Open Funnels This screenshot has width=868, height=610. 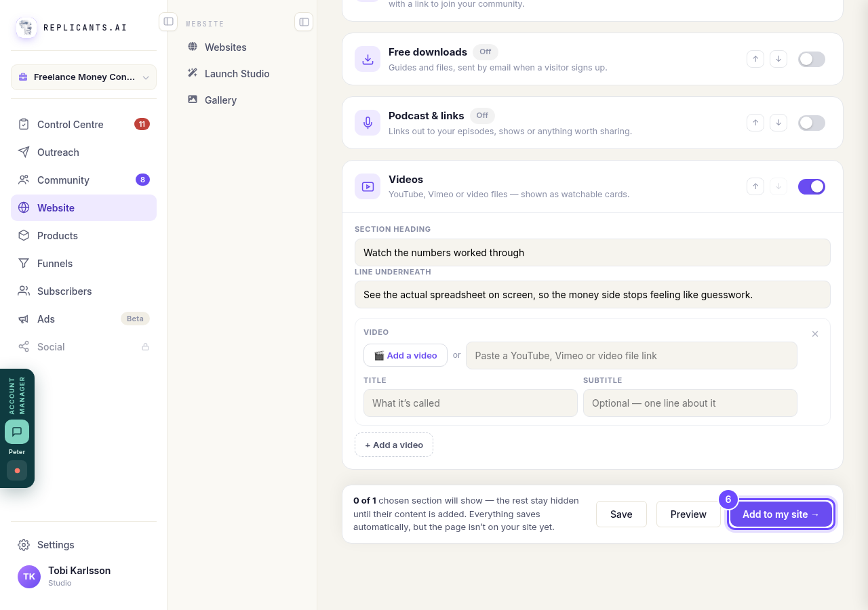pyautogui.click(x=83, y=264)
